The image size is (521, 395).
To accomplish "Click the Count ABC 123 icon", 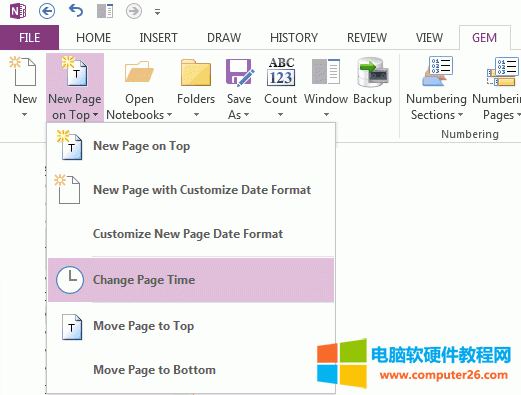I will click(281, 72).
